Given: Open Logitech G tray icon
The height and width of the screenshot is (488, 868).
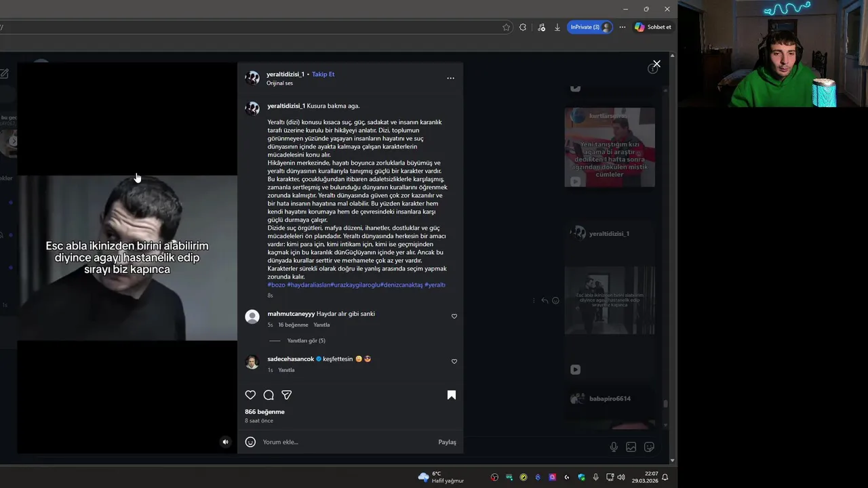Looking at the screenshot, I should point(567,477).
